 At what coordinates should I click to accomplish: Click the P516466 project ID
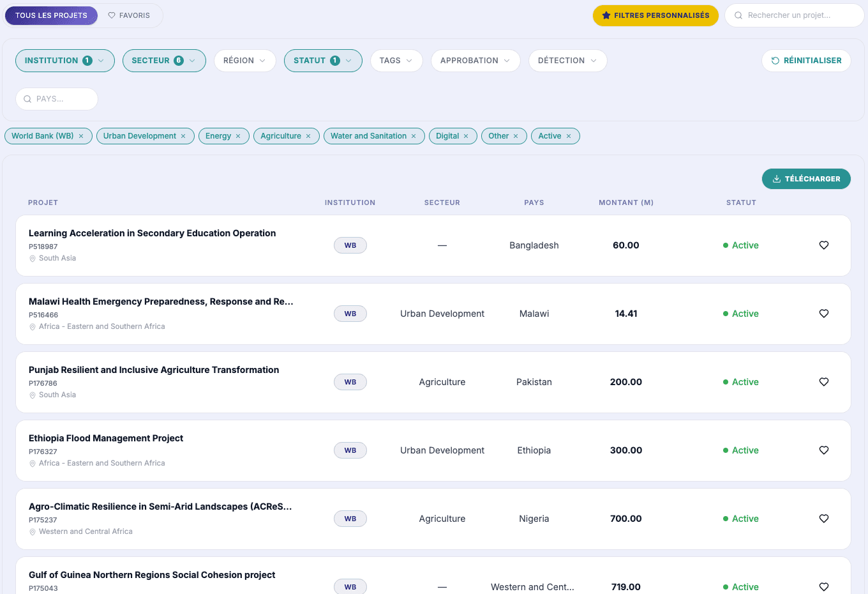click(43, 315)
